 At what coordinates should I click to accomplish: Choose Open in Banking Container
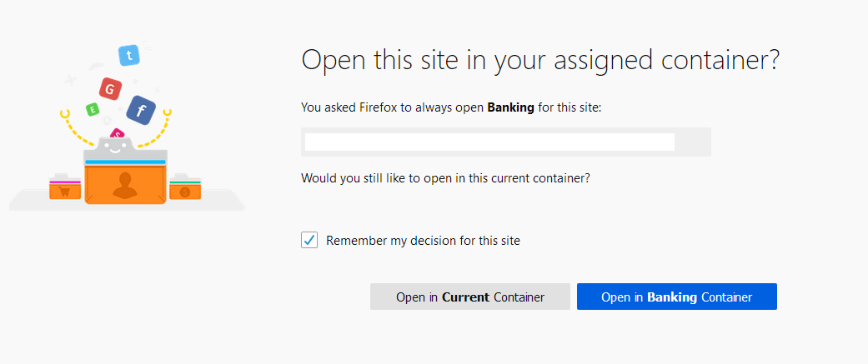click(x=676, y=297)
